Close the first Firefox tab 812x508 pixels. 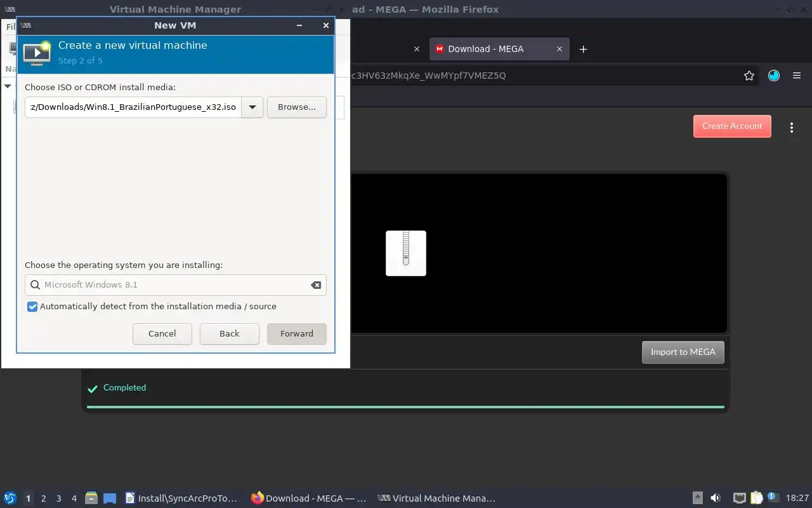point(417,49)
